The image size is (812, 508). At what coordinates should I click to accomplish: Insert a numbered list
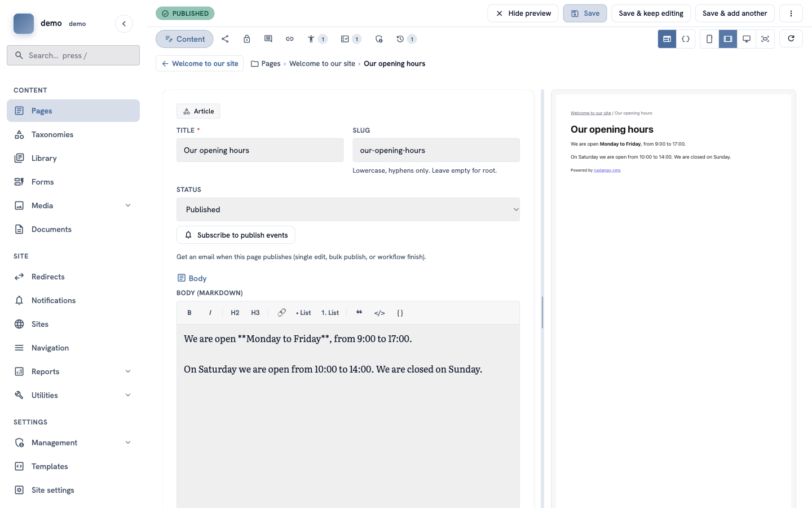point(330,313)
